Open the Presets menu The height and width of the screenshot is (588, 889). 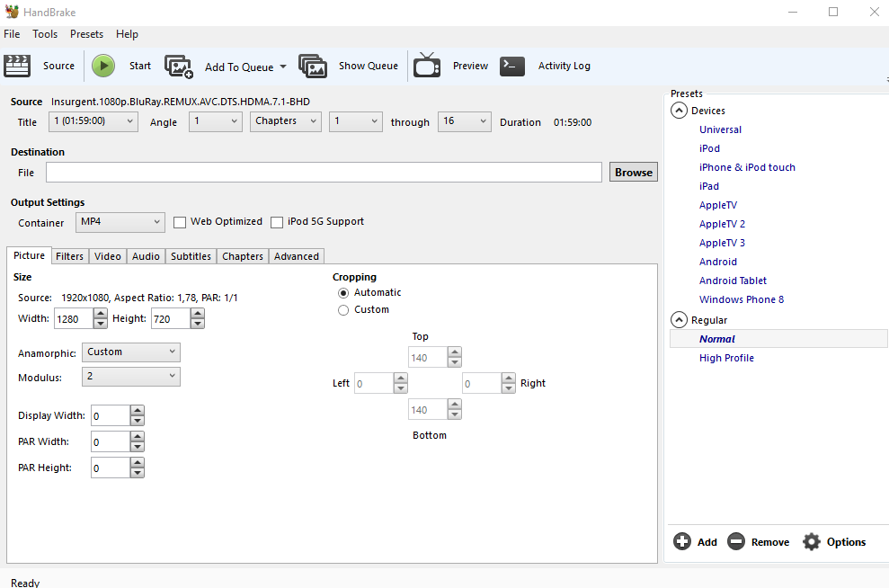pyautogui.click(x=86, y=34)
